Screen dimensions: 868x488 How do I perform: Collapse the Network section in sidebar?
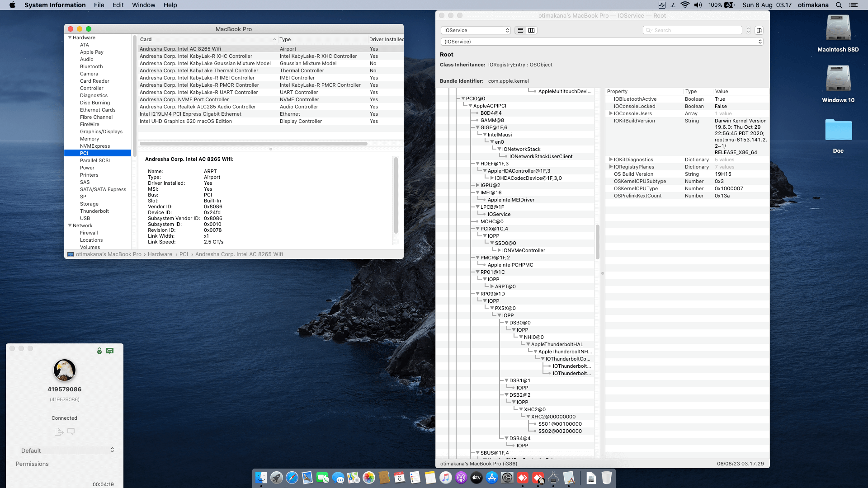pyautogui.click(x=70, y=225)
